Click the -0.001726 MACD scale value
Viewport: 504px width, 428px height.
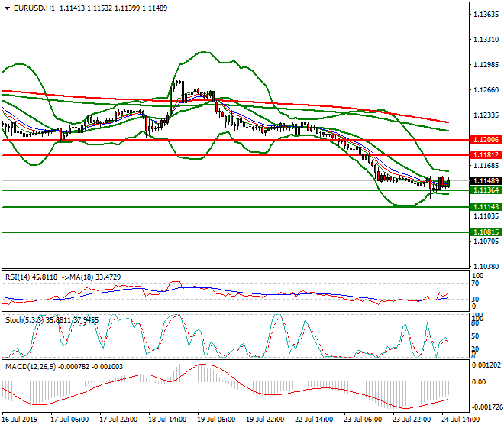[x=486, y=407]
